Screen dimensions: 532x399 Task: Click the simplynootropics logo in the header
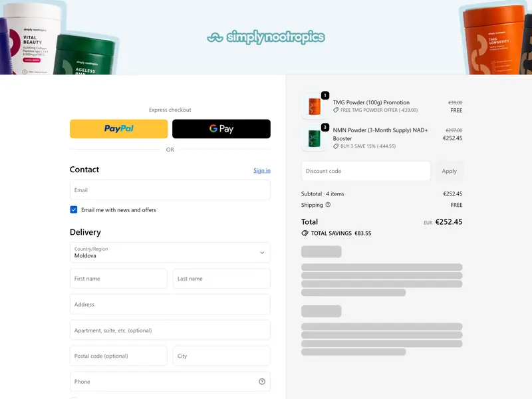[266, 37]
